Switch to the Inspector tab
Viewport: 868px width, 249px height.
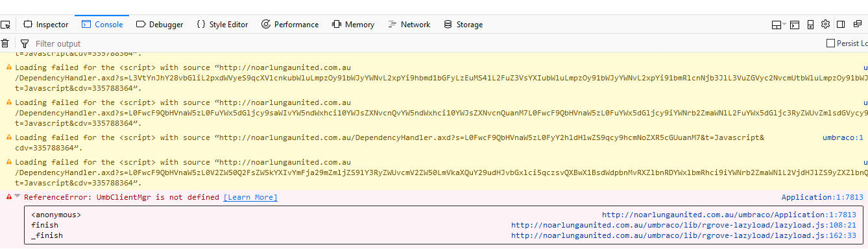click(x=45, y=25)
